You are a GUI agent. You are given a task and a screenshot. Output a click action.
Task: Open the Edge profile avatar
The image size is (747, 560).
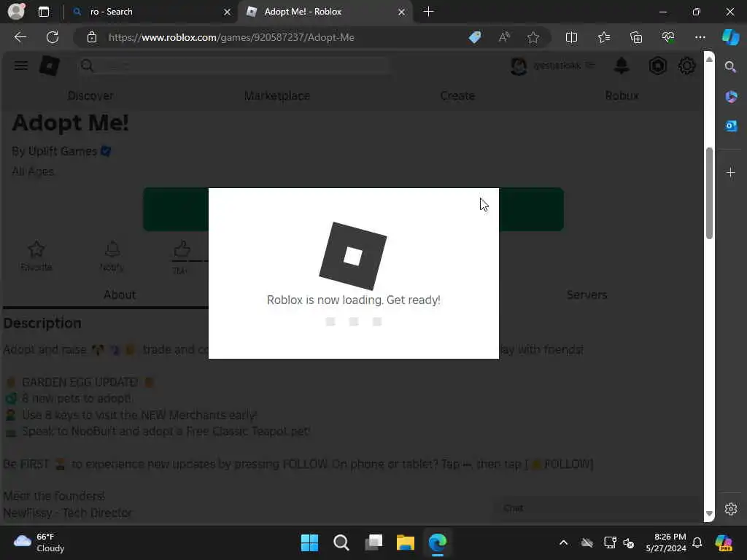(x=16, y=12)
